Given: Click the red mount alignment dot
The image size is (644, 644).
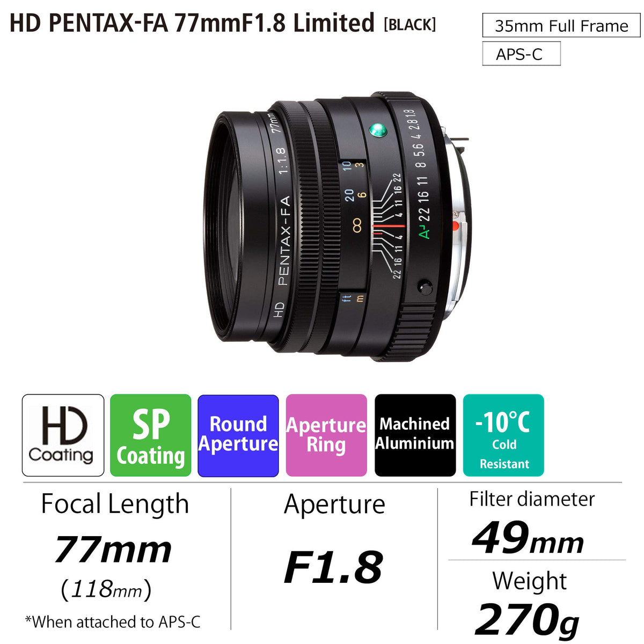Looking at the screenshot, I should click(x=456, y=225).
